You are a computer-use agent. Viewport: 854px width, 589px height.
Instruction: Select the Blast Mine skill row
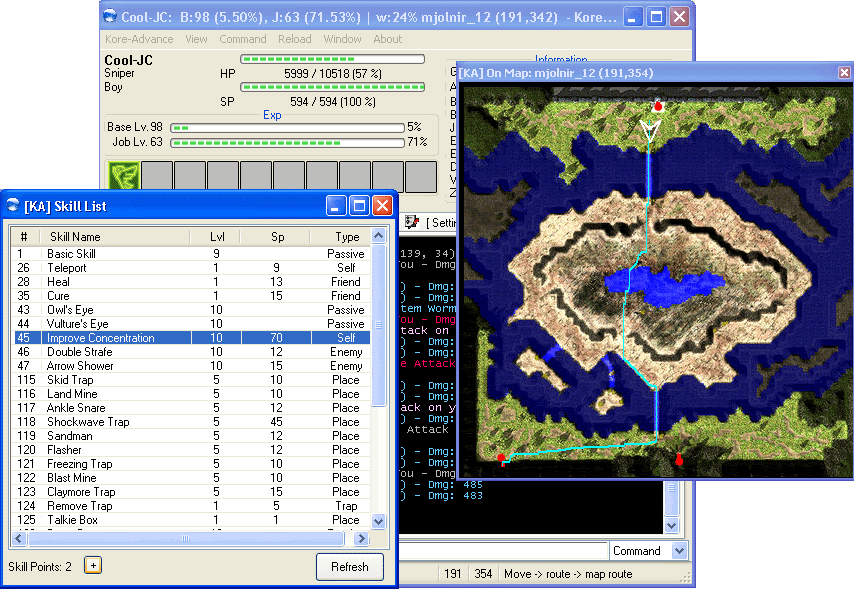pos(191,478)
